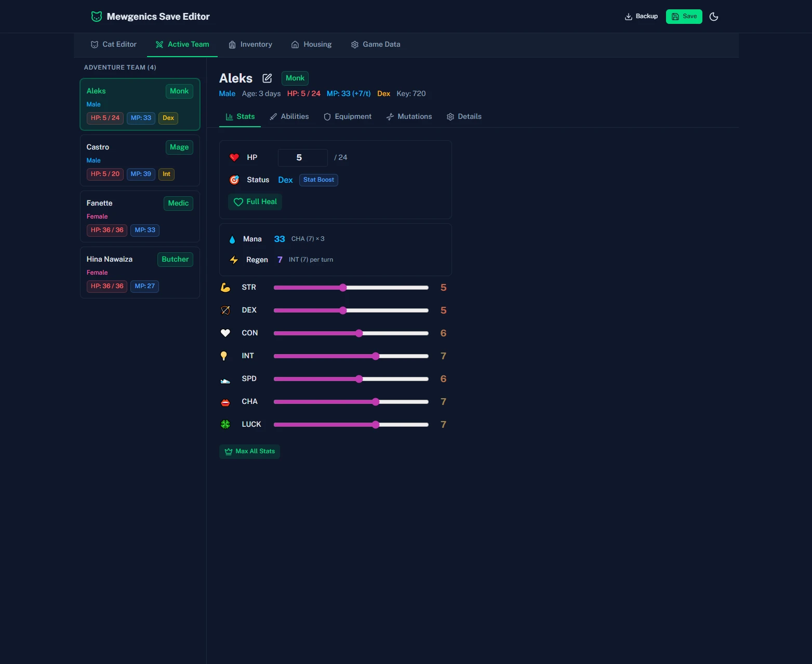Click the Mage badge on Castro card

tap(179, 147)
